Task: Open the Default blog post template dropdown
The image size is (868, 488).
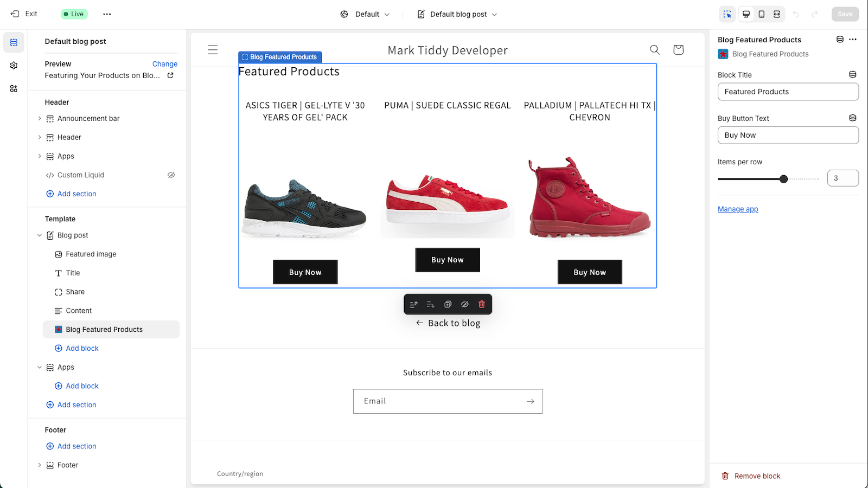Action: coord(457,14)
